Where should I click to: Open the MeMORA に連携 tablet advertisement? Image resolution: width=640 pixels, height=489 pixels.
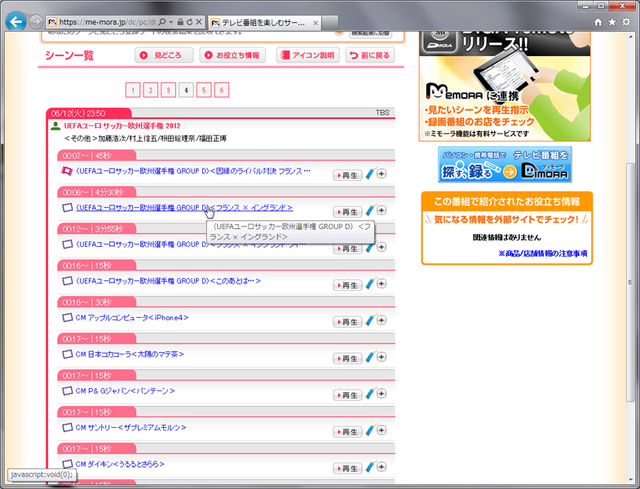click(x=505, y=87)
